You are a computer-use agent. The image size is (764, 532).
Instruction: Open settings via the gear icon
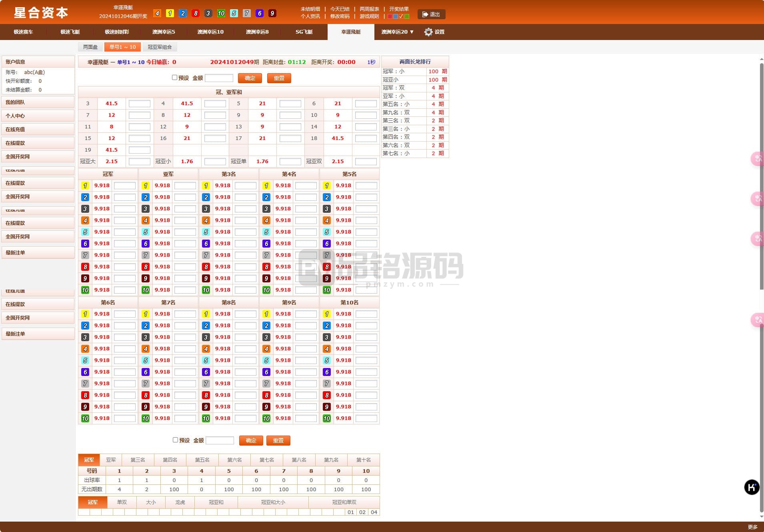coord(428,32)
